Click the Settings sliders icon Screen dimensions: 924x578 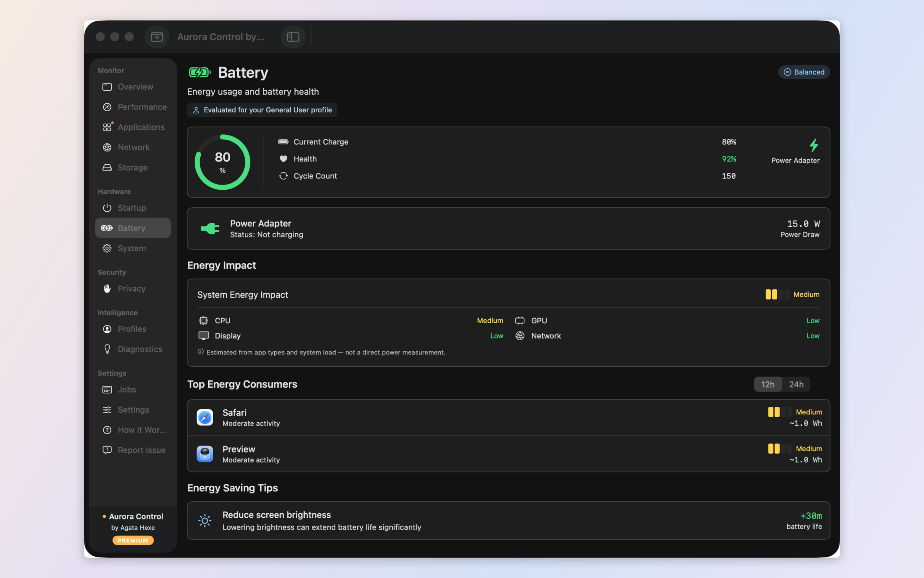pos(107,410)
